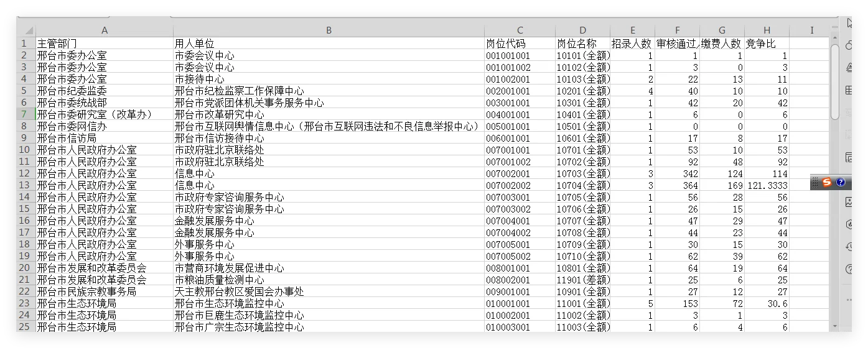Select cell '邢台市巨鹿生态环境监控中心'

[329, 315]
